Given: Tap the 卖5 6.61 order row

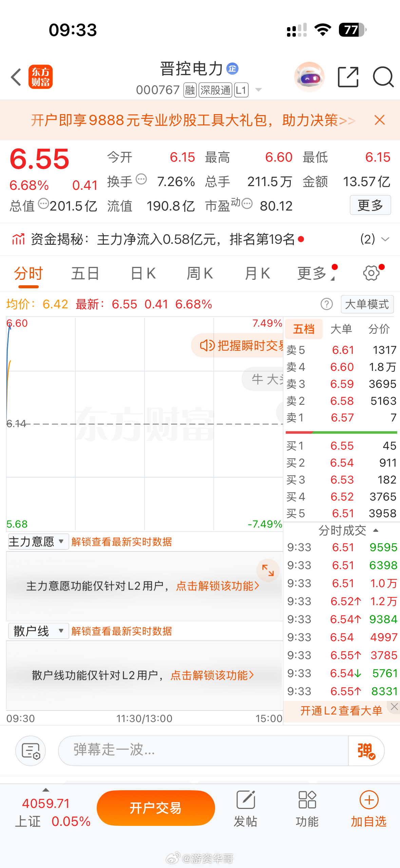Looking at the screenshot, I should click(x=341, y=350).
